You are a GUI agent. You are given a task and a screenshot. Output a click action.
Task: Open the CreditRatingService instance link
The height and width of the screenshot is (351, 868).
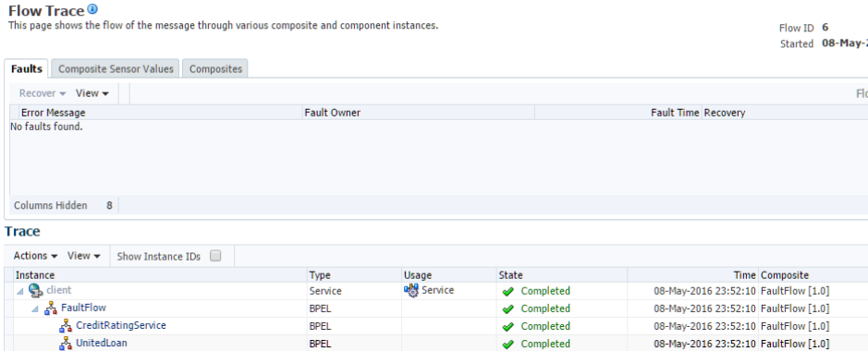coord(121,325)
